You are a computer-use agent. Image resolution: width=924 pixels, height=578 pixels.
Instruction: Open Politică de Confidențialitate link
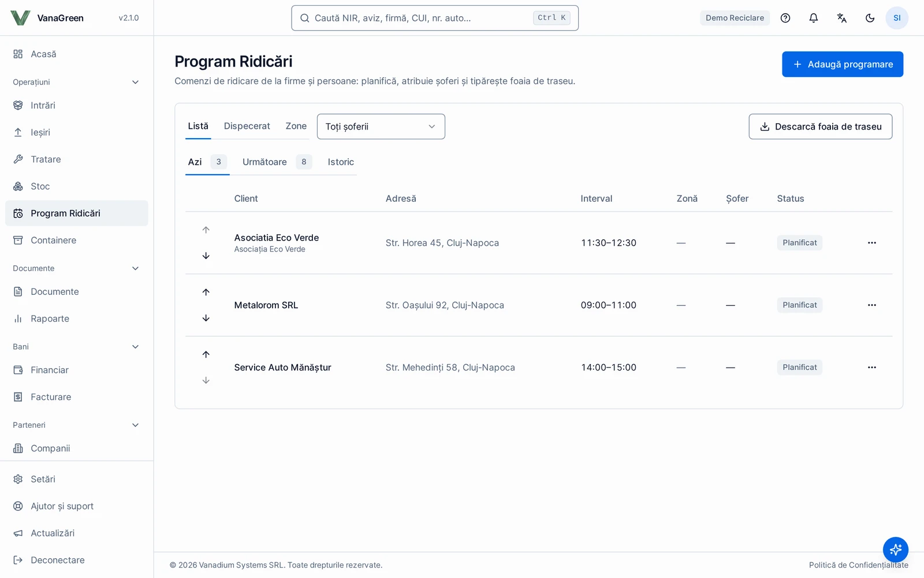pyautogui.click(x=859, y=565)
